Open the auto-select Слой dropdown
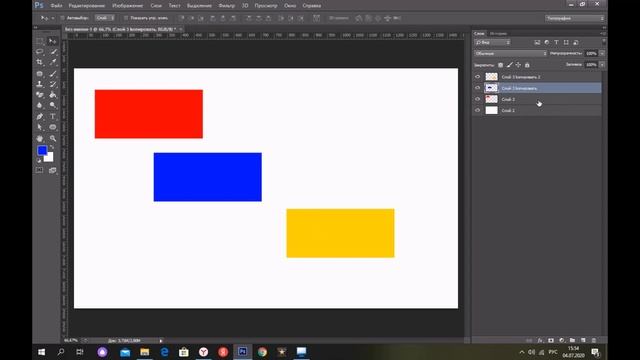This screenshot has height=360, width=640. pyautogui.click(x=105, y=18)
